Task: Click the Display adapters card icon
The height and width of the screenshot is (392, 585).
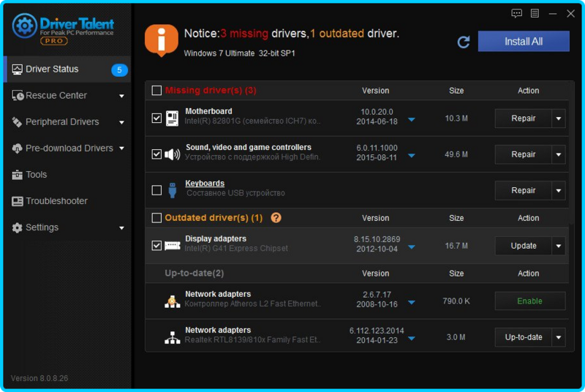Action: [x=173, y=246]
